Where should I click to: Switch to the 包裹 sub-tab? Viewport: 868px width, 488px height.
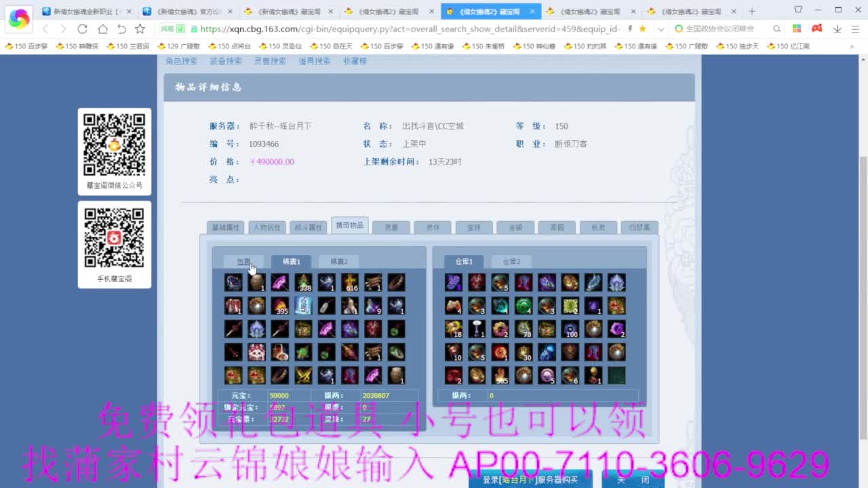pos(244,262)
